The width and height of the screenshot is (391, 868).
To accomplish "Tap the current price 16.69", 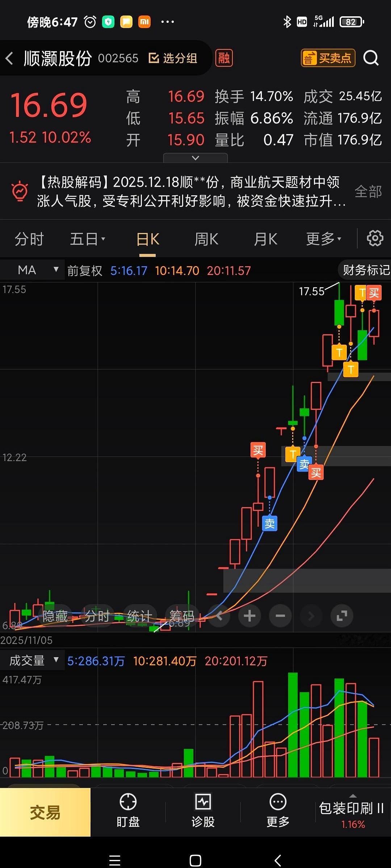I will click(x=49, y=105).
